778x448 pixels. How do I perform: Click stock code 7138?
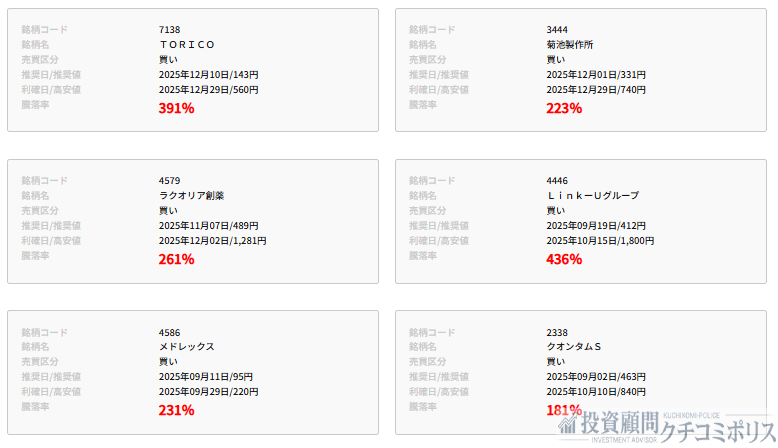point(169,30)
